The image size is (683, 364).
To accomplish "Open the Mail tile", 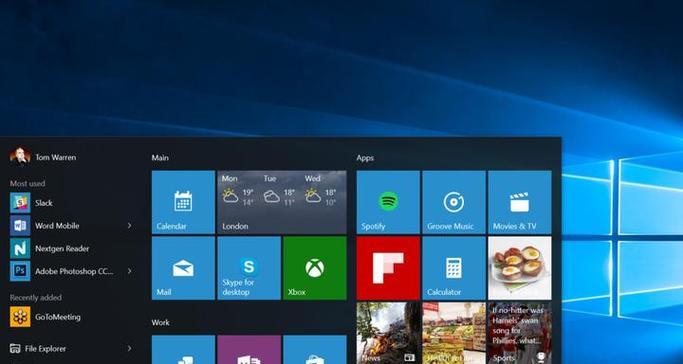I will click(183, 268).
